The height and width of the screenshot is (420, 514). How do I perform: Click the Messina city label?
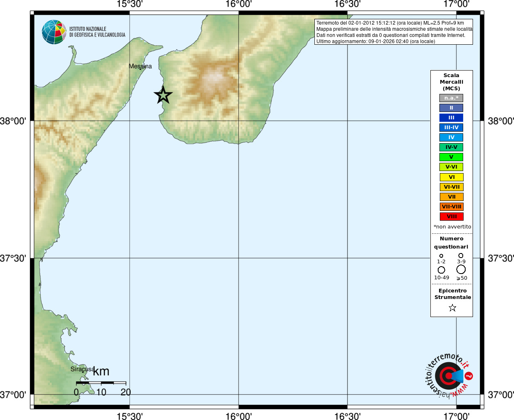click(140, 66)
